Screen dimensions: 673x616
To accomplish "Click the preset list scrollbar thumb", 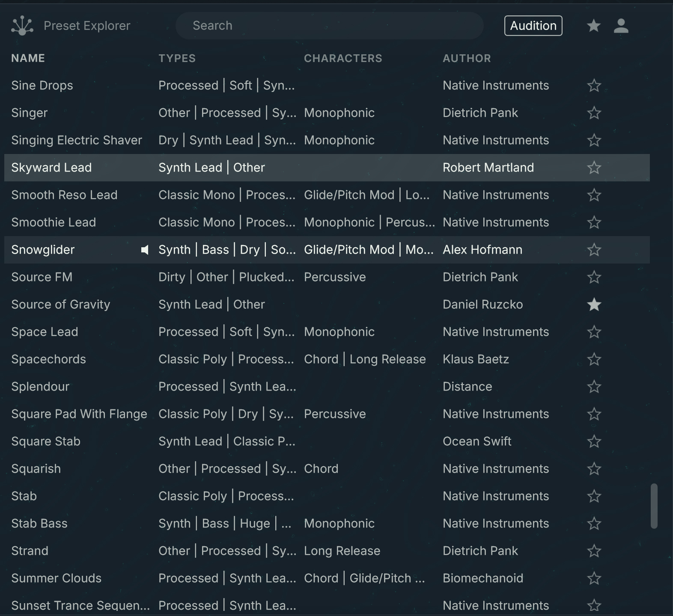I will tap(654, 506).
